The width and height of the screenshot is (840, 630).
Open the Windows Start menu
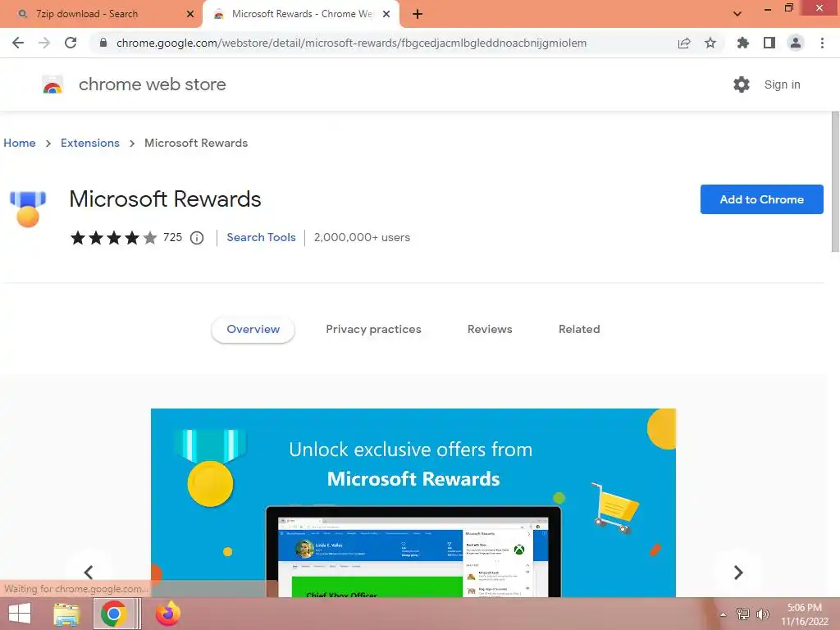[x=20, y=614]
